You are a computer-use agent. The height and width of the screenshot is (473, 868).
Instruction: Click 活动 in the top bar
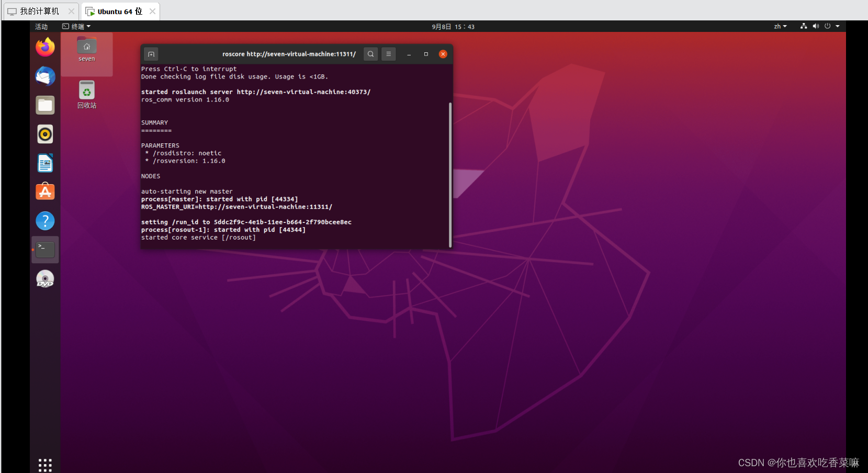(x=41, y=26)
